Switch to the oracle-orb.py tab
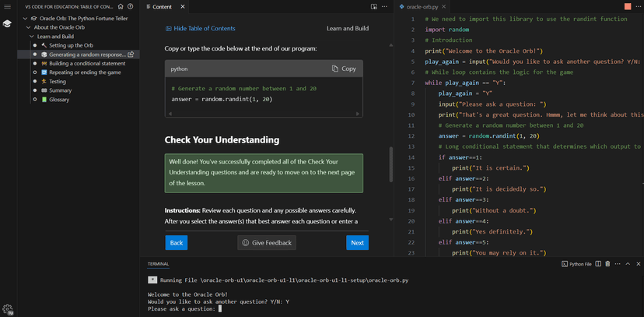Image resolution: width=644 pixels, height=317 pixels. click(422, 6)
